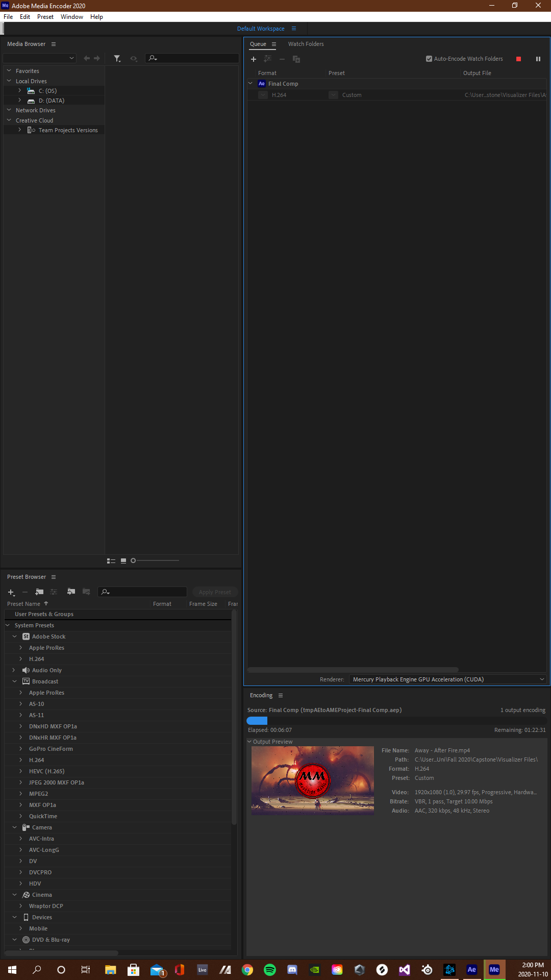The image size is (551, 980).
Task: Pause the encoding queue
Action: [538, 59]
